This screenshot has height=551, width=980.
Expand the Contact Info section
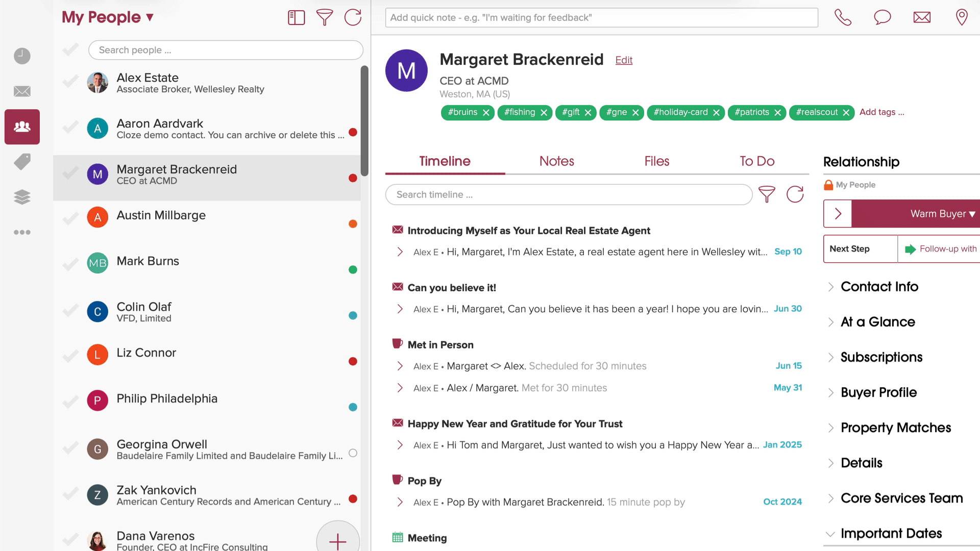(x=879, y=287)
